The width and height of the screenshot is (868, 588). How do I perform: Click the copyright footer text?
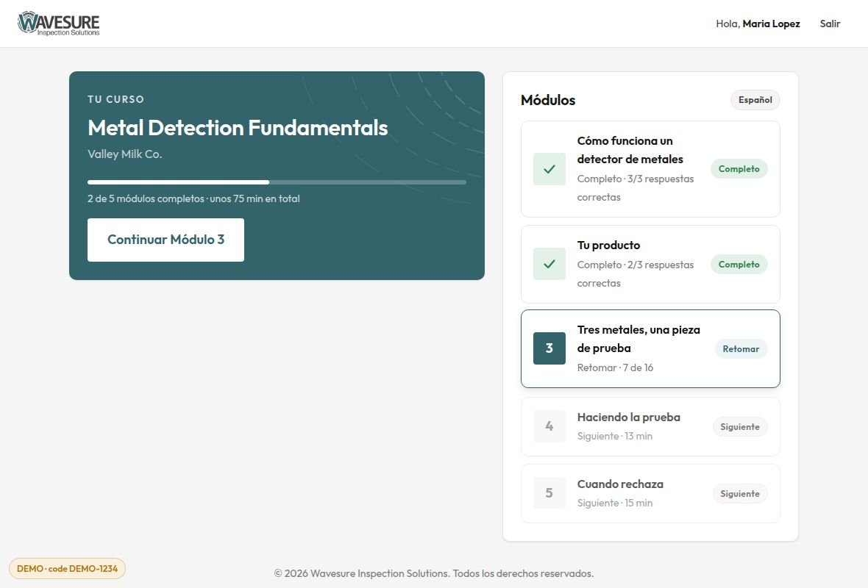(x=434, y=573)
